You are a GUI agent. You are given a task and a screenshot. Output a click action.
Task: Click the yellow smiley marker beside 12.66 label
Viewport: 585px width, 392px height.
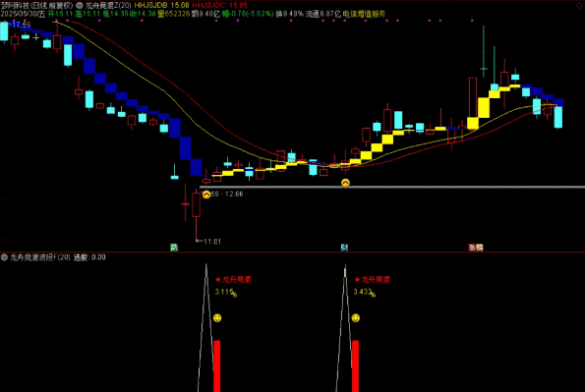(206, 195)
